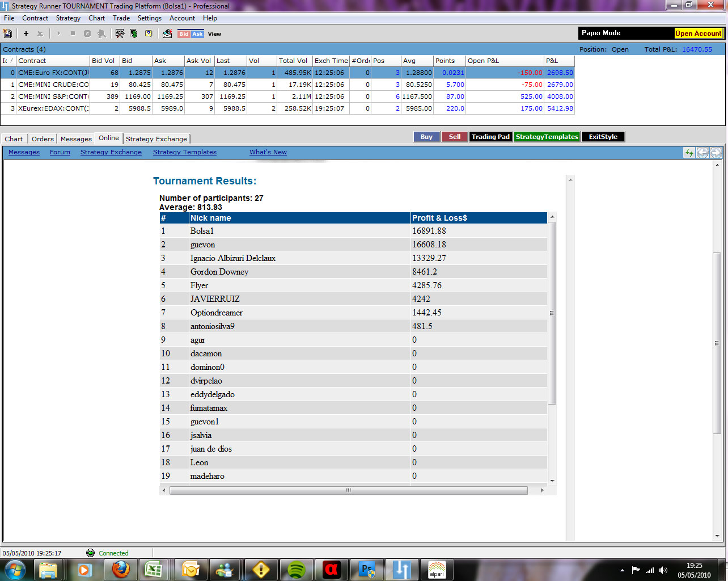Open the Account menu
Viewport: 728px width, 581px height.
[183, 18]
